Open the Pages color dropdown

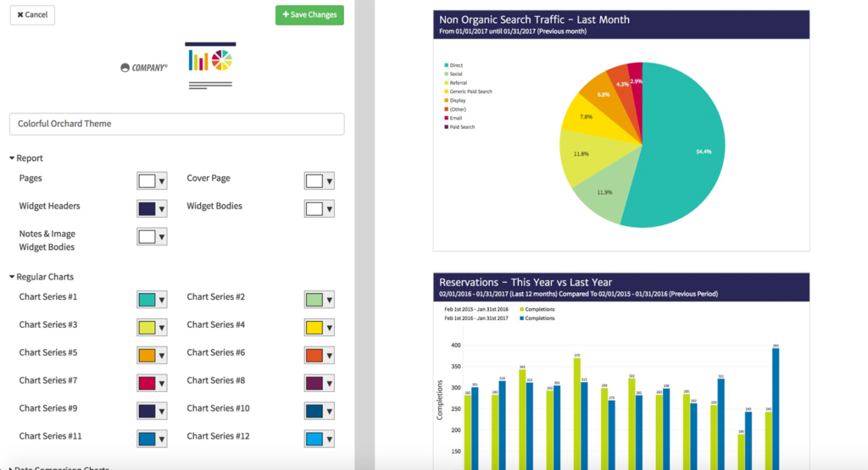152,181
